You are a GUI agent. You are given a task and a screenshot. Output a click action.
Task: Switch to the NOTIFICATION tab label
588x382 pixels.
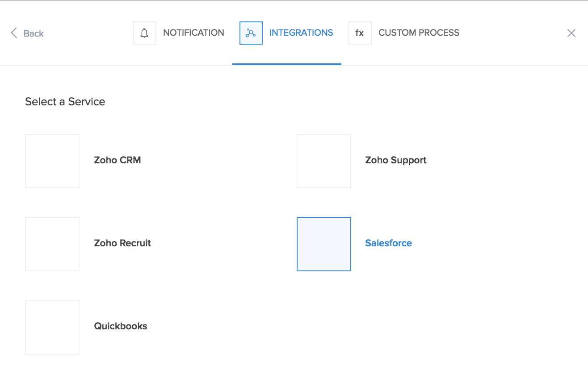[x=193, y=33]
